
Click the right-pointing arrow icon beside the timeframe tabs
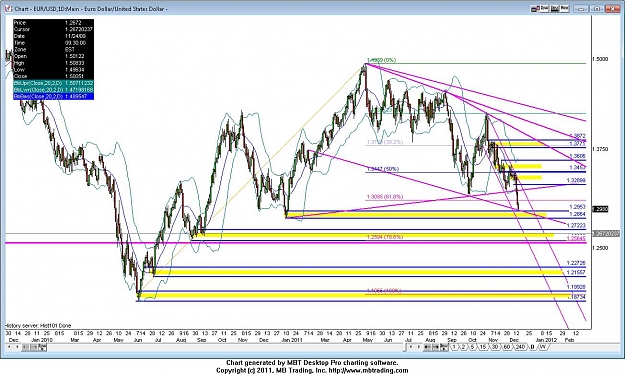pyautogui.click(x=436, y=347)
